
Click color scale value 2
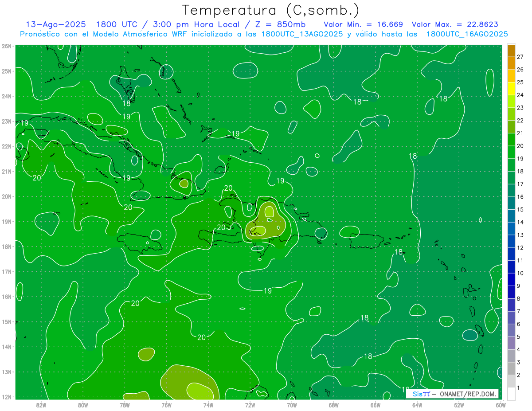point(519,375)
